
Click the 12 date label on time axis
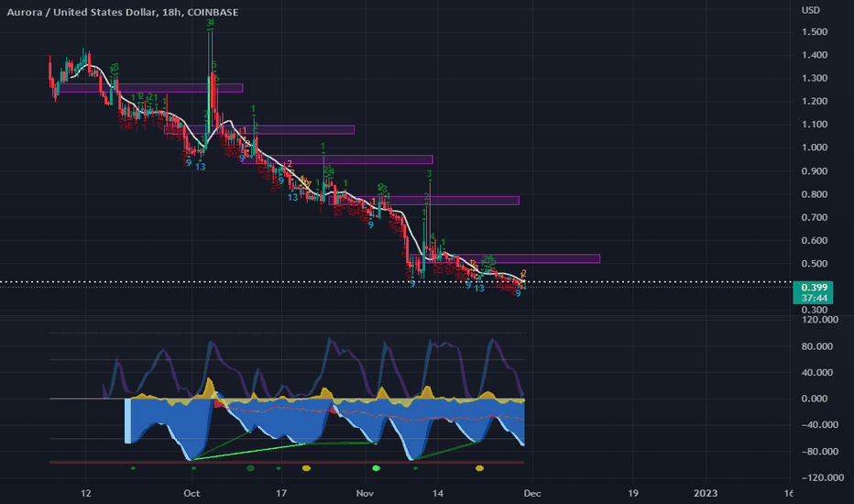[85, 493]
